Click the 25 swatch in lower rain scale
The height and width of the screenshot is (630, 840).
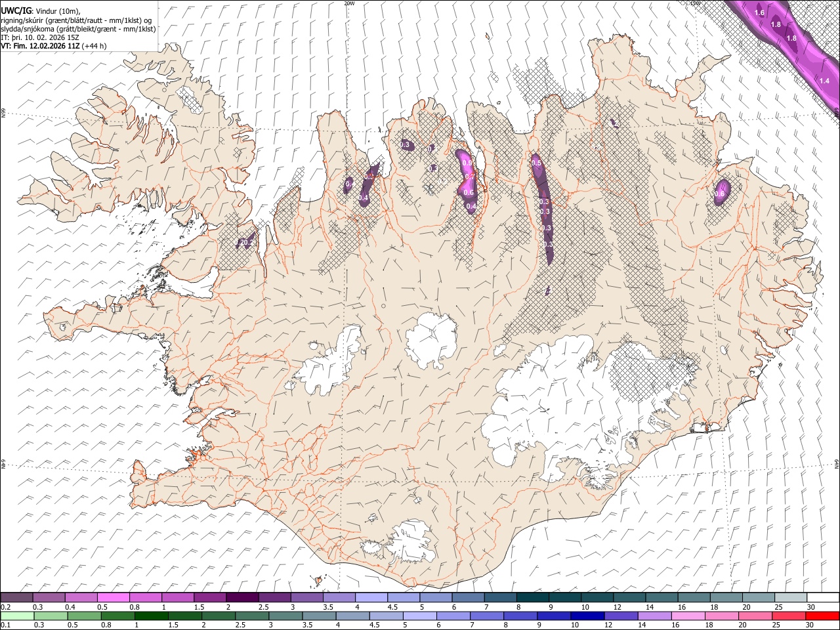pyautogui.click(x=788, y=616)
